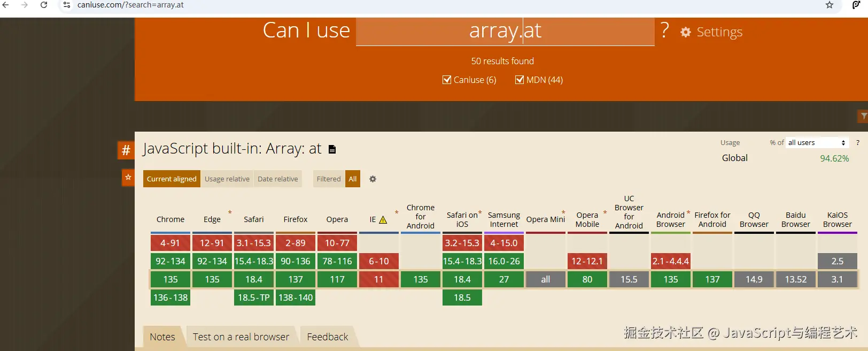Open the Notes tab
The image size is (868, 351).
pyautogui.click(x=162, y=337)
